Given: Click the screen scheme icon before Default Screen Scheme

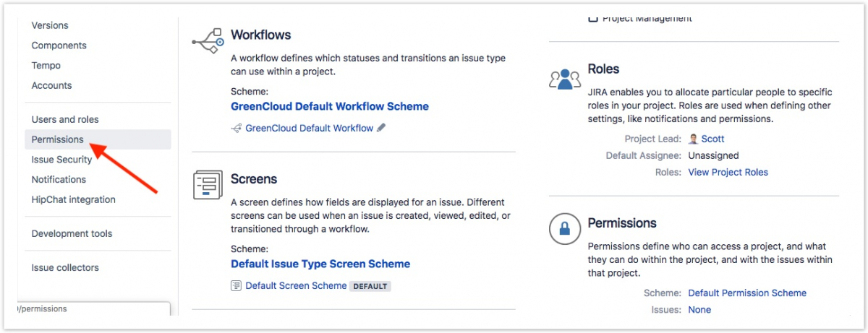Looking at the screenshot, I should point(236,286).
